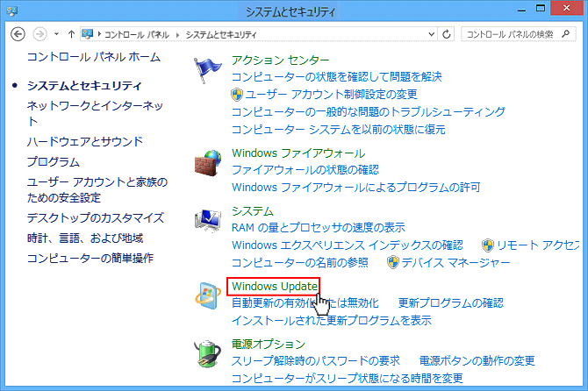Refresh the Control Panel view
Viewport: 588px width, 391px height.
pyautogui.click(x=446, y=34)
